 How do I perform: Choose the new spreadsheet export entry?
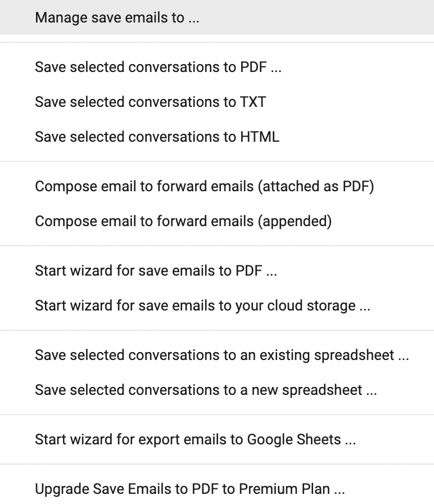click(x=206, y=390)
